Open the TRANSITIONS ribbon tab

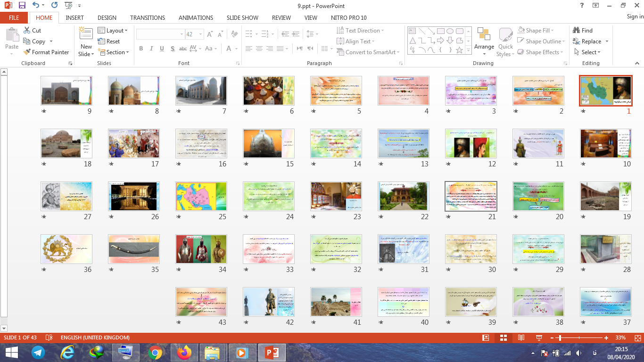pos(148,18)
